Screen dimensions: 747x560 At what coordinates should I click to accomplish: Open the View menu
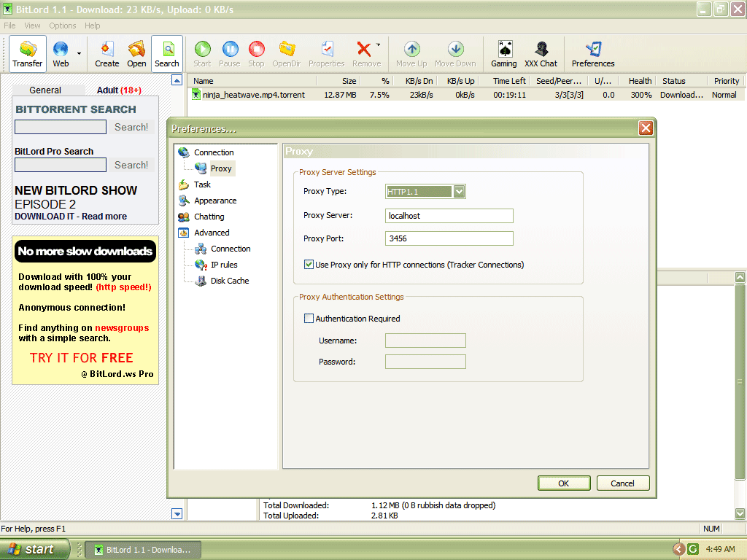click(x=32, y=26)
